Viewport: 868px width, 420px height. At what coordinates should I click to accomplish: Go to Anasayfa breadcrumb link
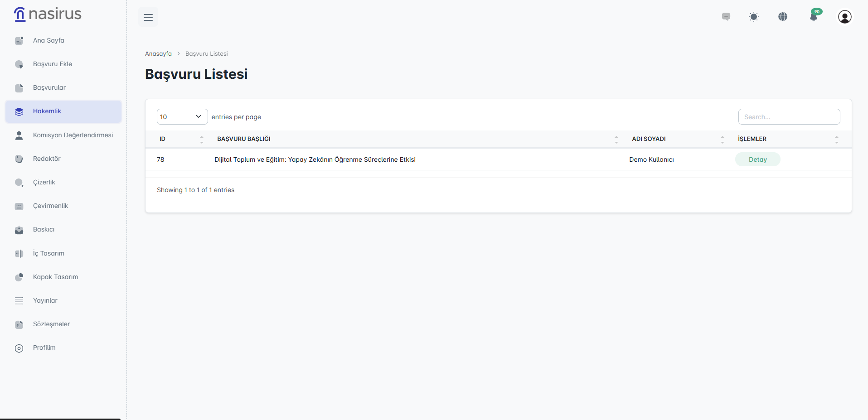pyautogui.click(x=158, y=53)
